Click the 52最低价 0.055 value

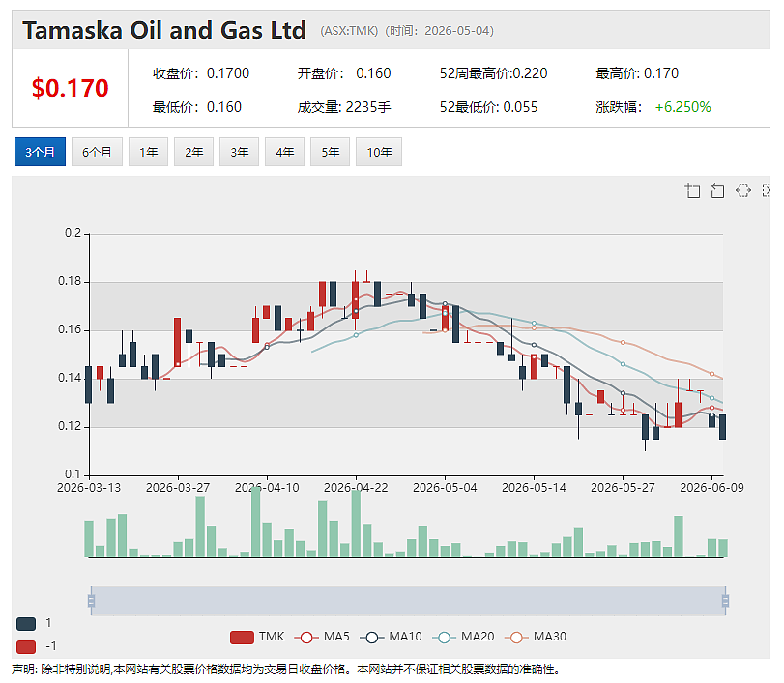click(520, 107)
